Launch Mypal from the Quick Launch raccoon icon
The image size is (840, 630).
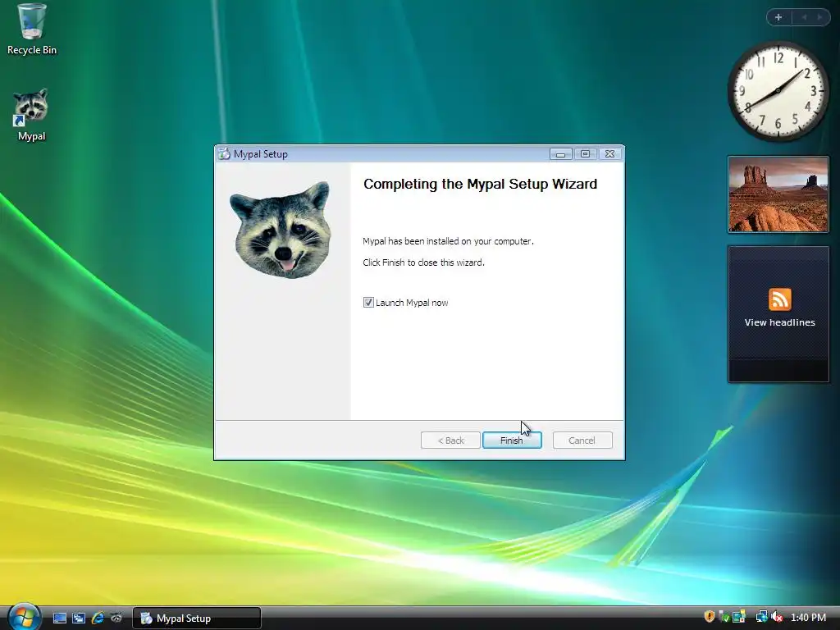tap(116, 619)
